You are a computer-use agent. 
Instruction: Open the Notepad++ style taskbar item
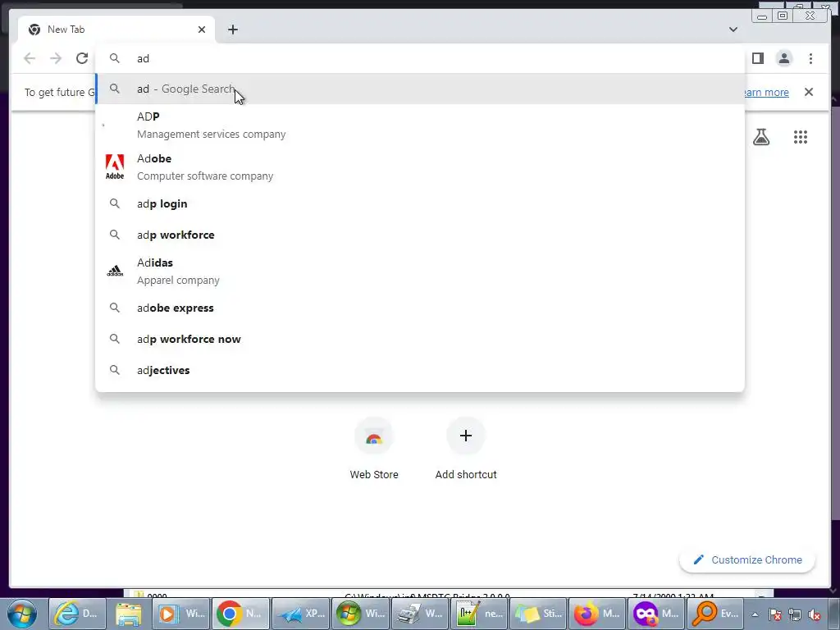[x=479, y=614]
